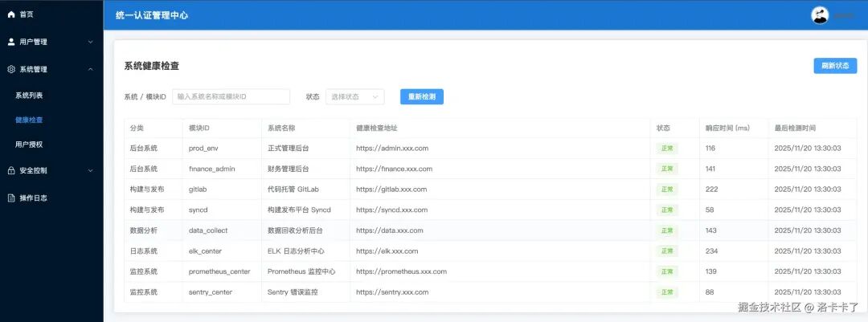Expand the 安全控制 menu chevron

click(x=91, y=170)
